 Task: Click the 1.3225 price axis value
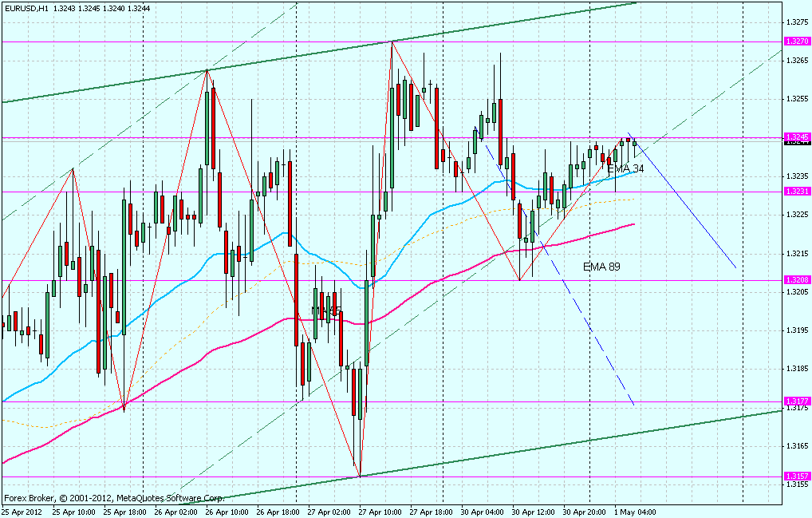[x=797, y=215]
